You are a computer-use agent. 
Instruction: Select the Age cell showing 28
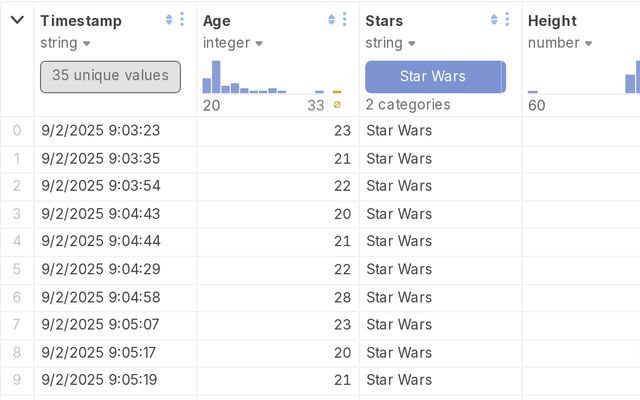tap(342, 297)
